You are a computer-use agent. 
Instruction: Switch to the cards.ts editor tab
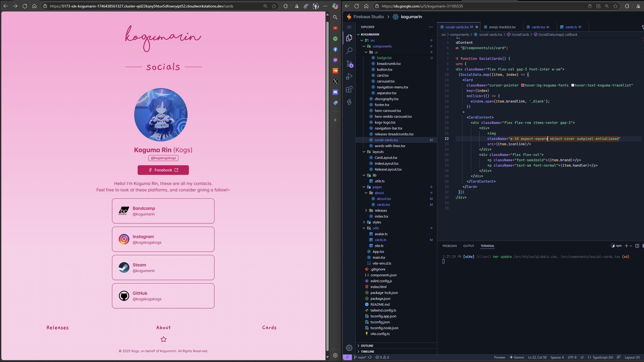573,27
